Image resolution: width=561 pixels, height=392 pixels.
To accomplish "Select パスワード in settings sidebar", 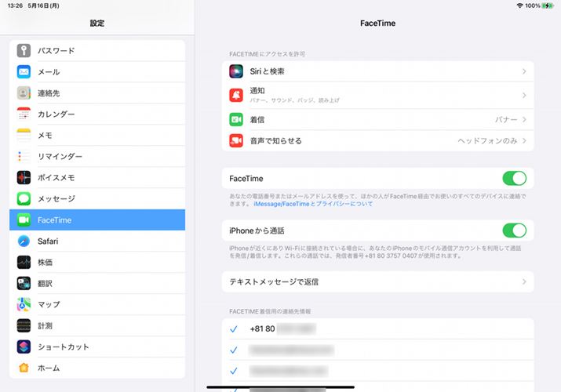I will tap(97, 51).
